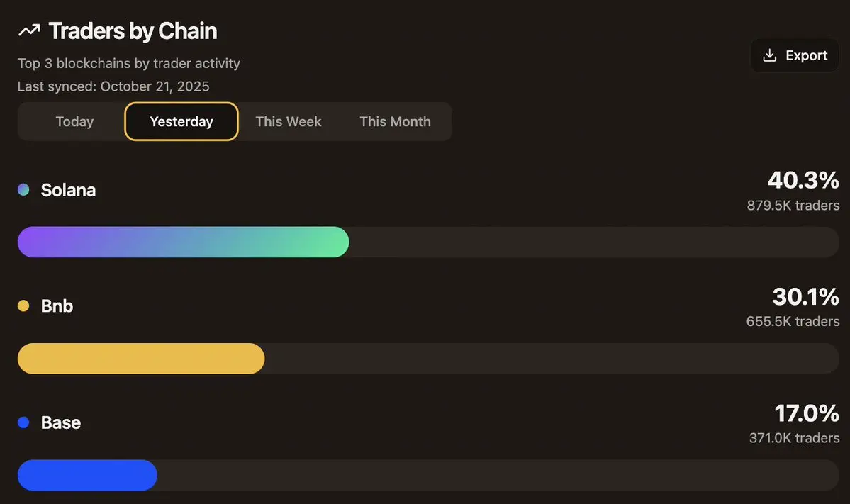Viewport: 850px width, 504px height.
Task: Export the traders by chain data
Action: coord(795,55)
